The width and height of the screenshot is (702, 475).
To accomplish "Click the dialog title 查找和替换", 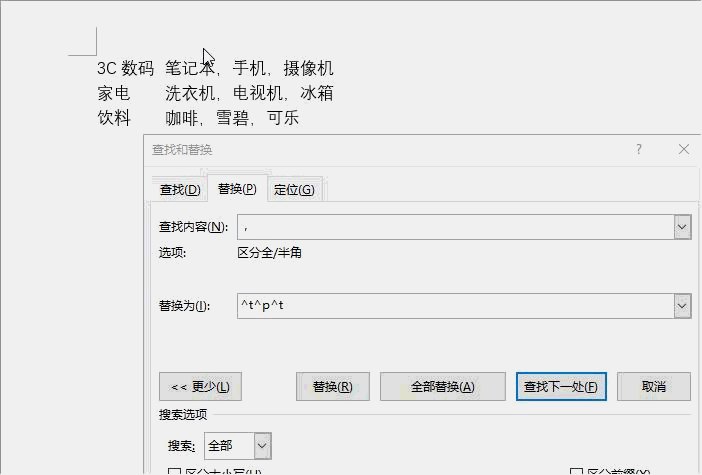I will (182, 150).
